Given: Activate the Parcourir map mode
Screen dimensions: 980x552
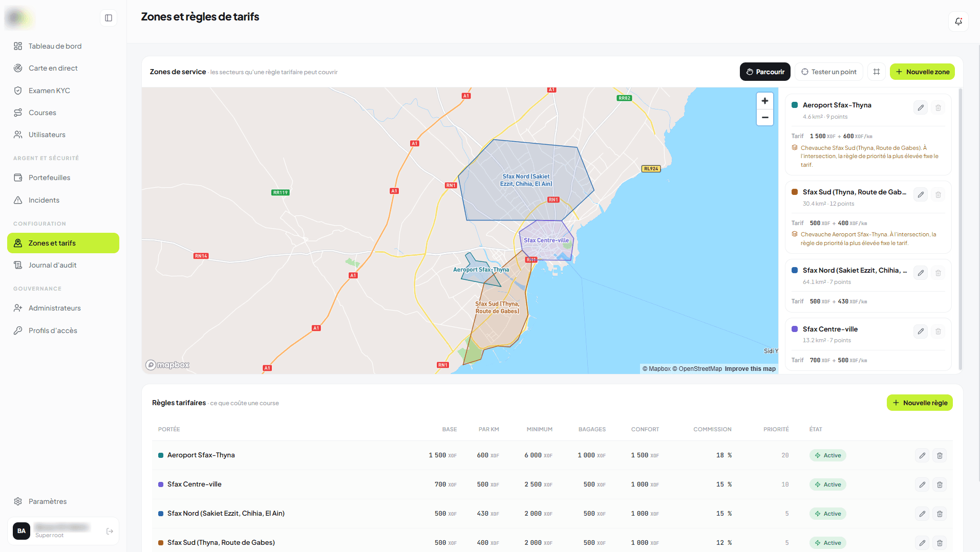Looking at the screenshot, I should coord(765,72).
